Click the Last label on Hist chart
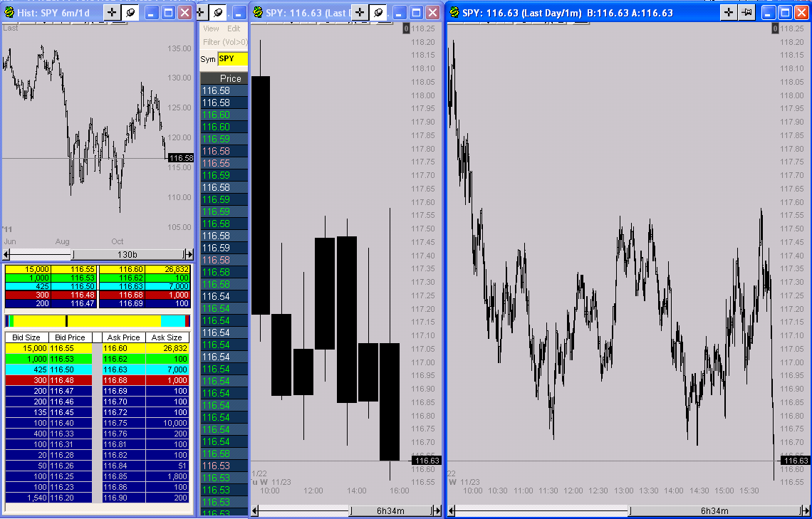This screenshot has width=812, height=519. (11, 28)
